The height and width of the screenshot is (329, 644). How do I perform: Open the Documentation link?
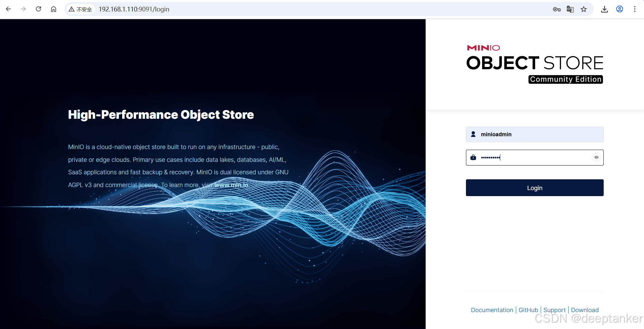[x=492, y=310]
